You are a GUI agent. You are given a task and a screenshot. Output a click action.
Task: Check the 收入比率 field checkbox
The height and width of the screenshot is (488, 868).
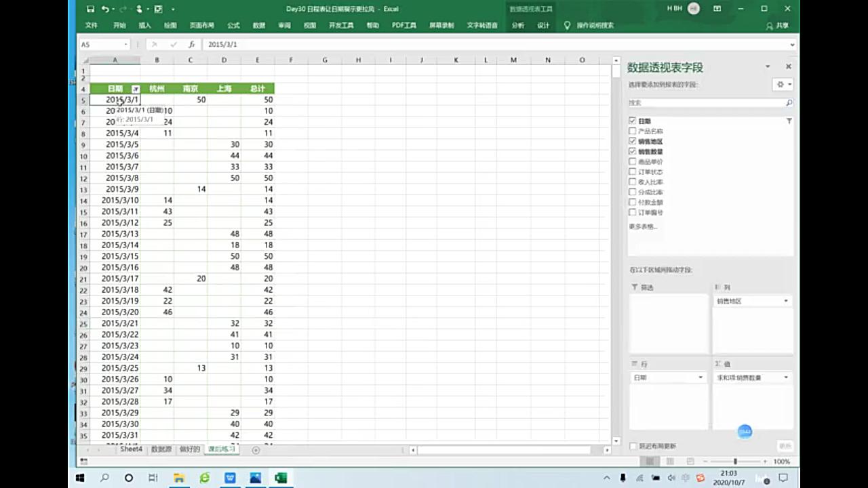(633, 182)
